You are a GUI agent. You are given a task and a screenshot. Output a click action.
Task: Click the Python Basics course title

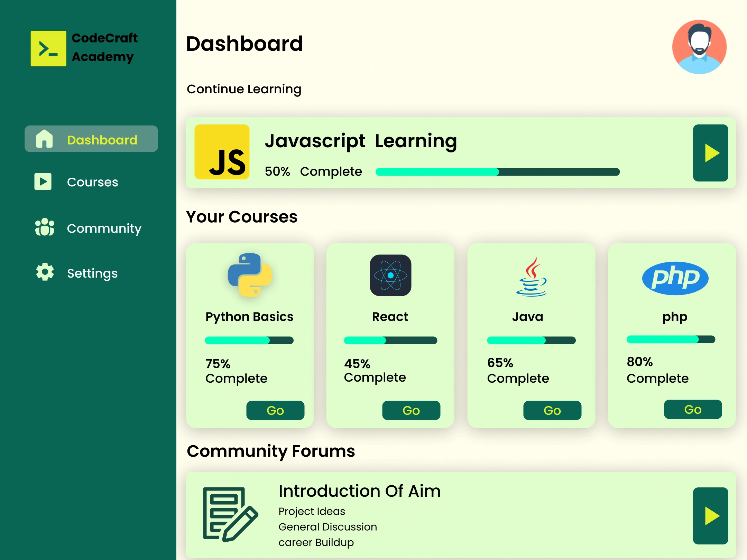[x=249, y=317]
